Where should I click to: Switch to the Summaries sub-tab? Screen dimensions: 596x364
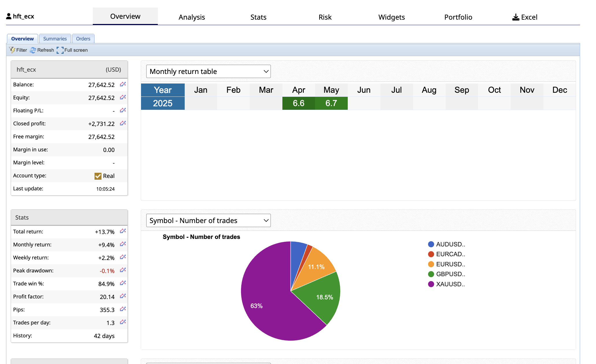click(55, 39)
